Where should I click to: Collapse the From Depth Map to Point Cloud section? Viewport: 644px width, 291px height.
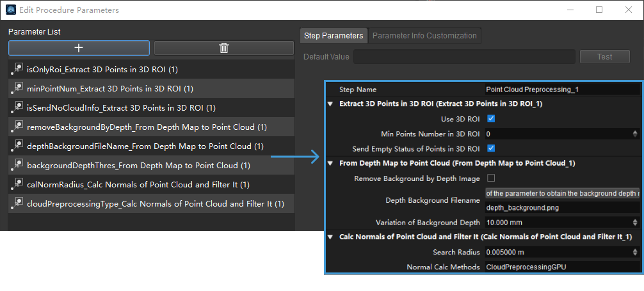330,163
